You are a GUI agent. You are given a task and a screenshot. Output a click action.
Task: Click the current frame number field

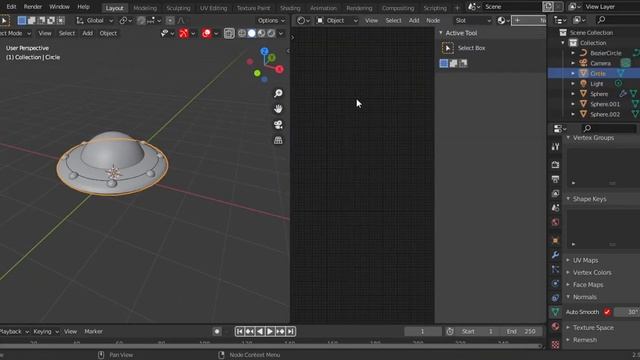click(x=423, y=331)
